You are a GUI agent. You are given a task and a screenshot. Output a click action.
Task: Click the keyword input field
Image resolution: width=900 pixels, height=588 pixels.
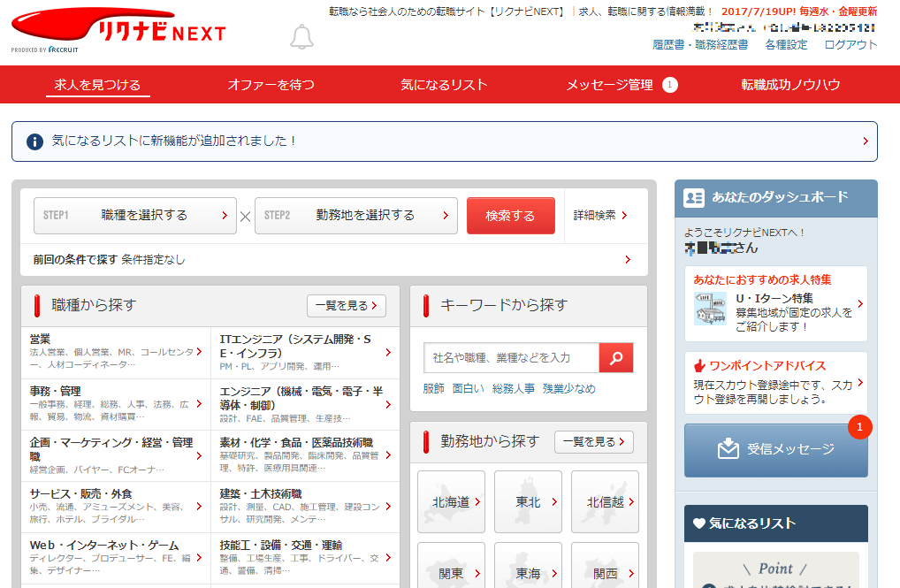(511, 358)
